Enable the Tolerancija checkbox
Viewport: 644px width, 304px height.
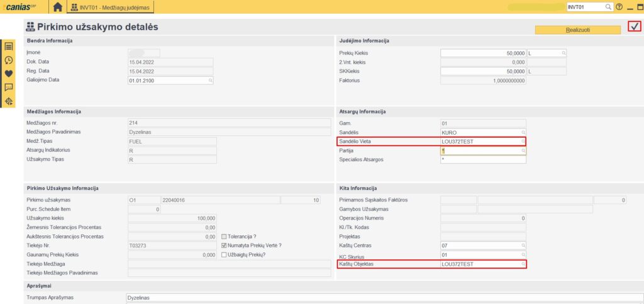pyautogui.click(x=225, y=237)
